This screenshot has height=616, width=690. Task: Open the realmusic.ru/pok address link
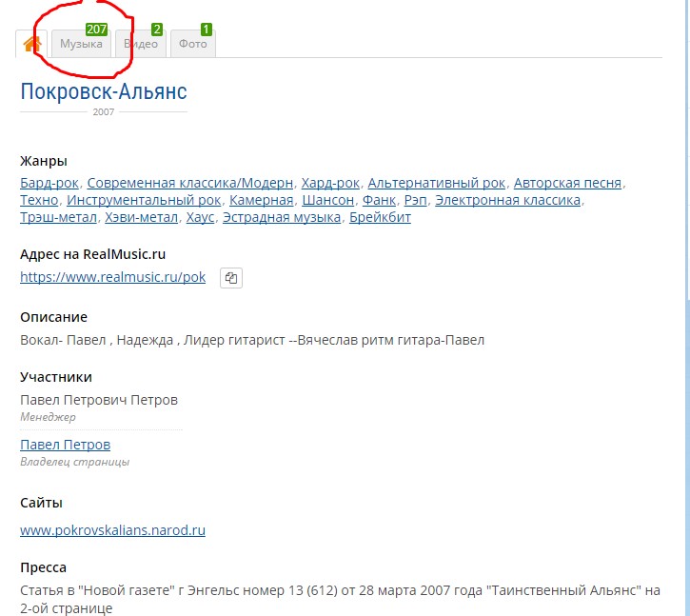112,277
